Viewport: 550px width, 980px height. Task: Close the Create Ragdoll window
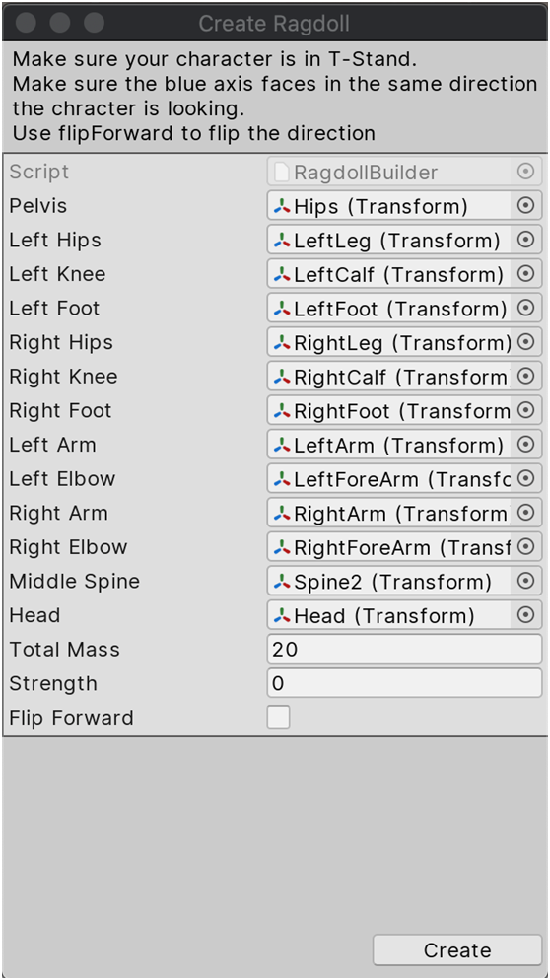pos(27,23)
